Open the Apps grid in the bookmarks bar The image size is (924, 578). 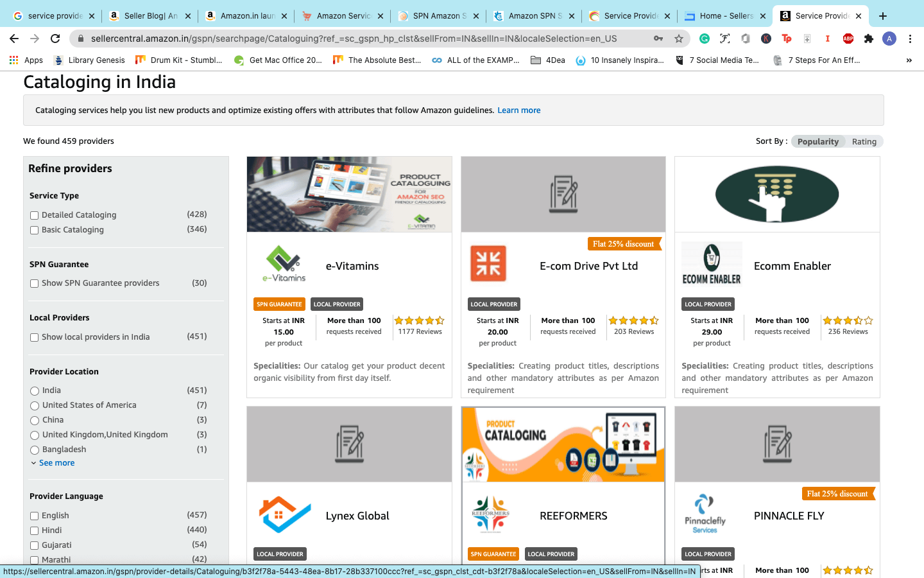pyautogui.click(x=26, y=60)
